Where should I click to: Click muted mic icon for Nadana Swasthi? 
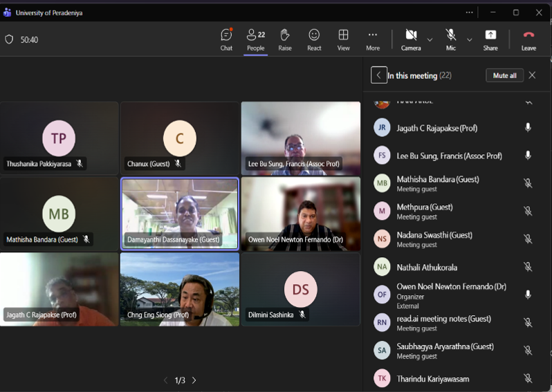coord(528,239)
